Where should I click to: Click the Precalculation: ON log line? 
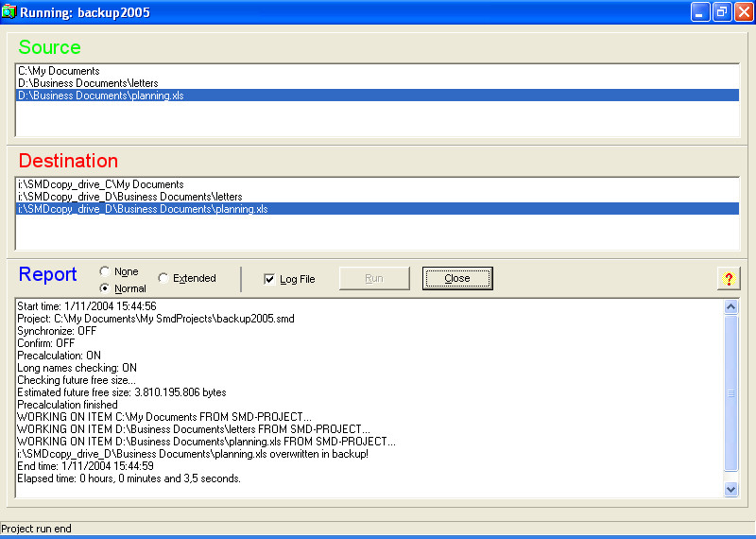pyautogui.click(x=60, y=356)
